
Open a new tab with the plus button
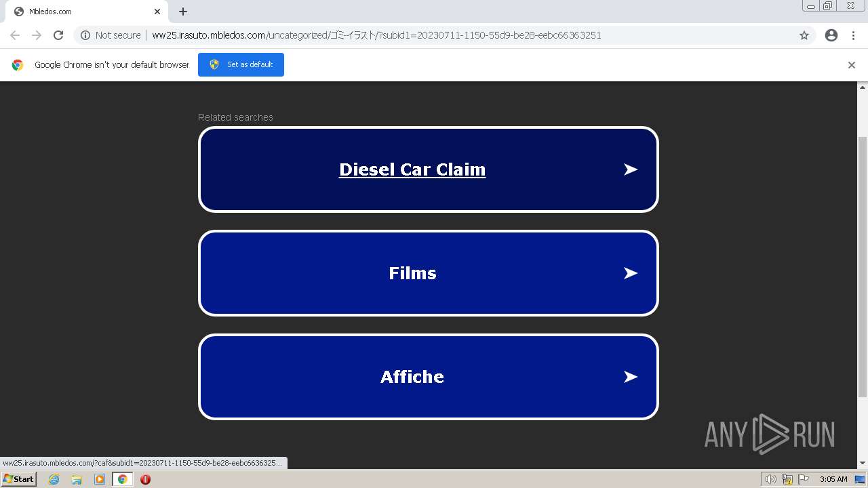tap(183, 12)
